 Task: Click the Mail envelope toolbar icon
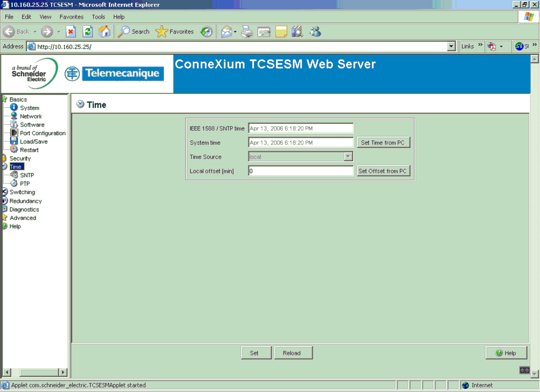click(x=226, y=32)
